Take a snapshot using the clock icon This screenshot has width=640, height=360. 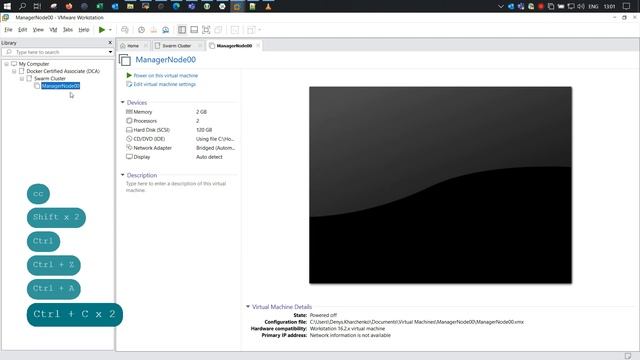[141, 30]
